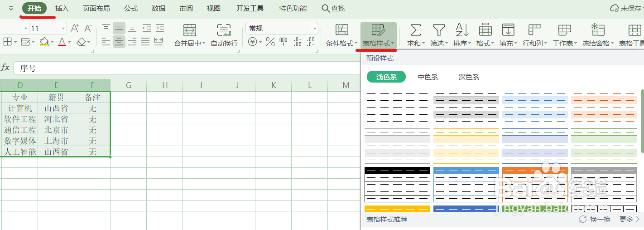The image size is (644, 230).
Task: Switch to the 页面布局 ribbon tab
Action: pyautogui.click(x=96, y=8)
